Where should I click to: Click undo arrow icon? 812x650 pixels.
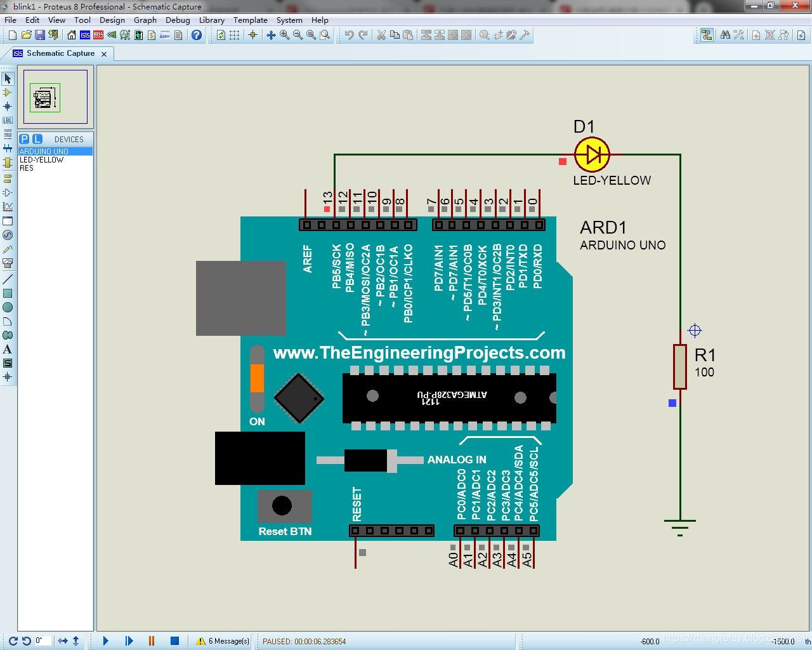coord(350,35)
